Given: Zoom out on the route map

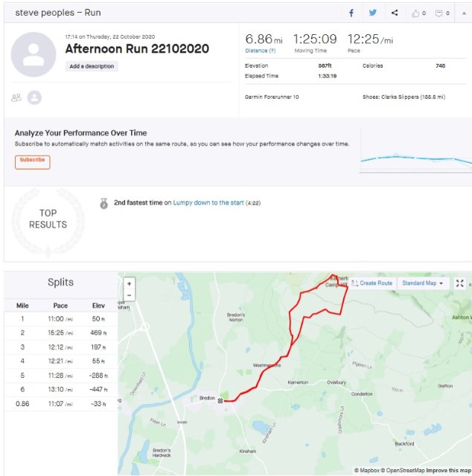Looking at the screenshot, I should pyautogui.click(x=130, y=295).
